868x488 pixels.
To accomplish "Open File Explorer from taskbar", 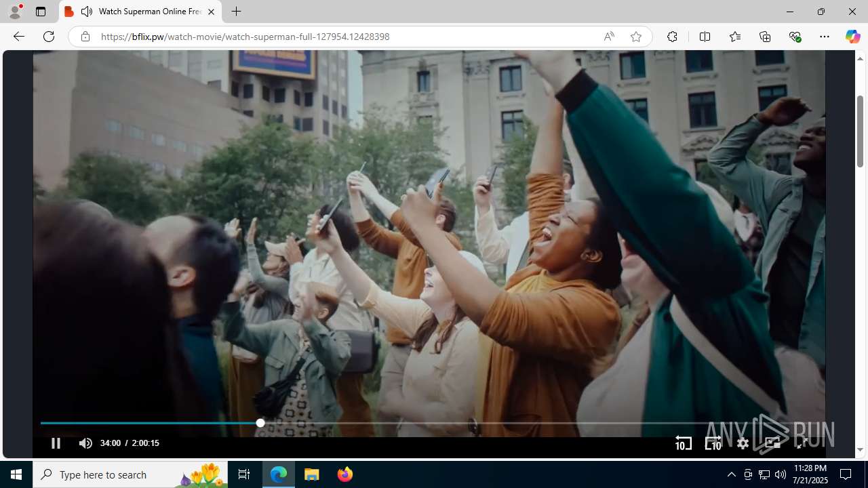I will pos(312,474).
